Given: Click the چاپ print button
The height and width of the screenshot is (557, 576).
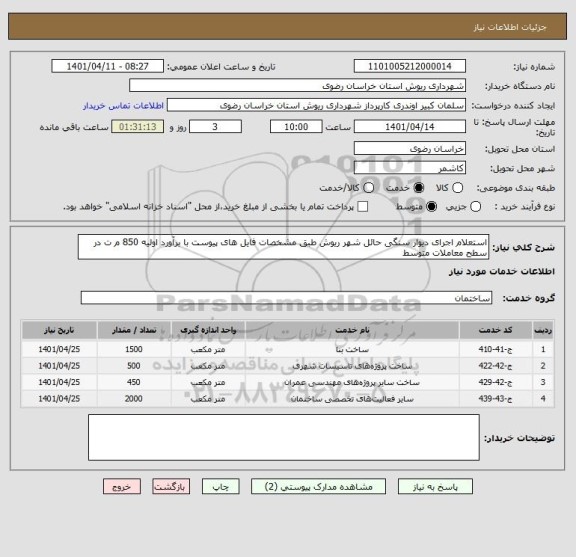Looking at the screenshot, I should tap(220, 487).
